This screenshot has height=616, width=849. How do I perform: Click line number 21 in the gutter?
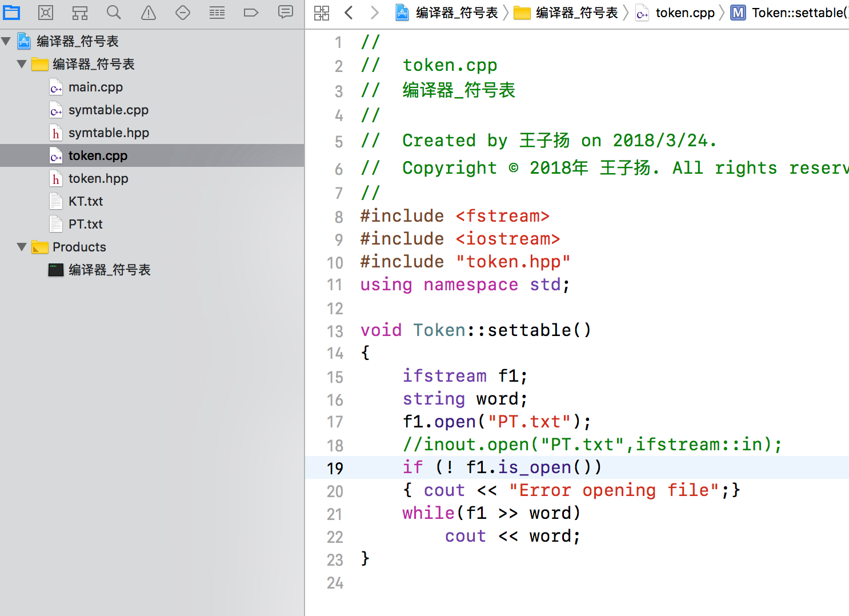[335, 514]
